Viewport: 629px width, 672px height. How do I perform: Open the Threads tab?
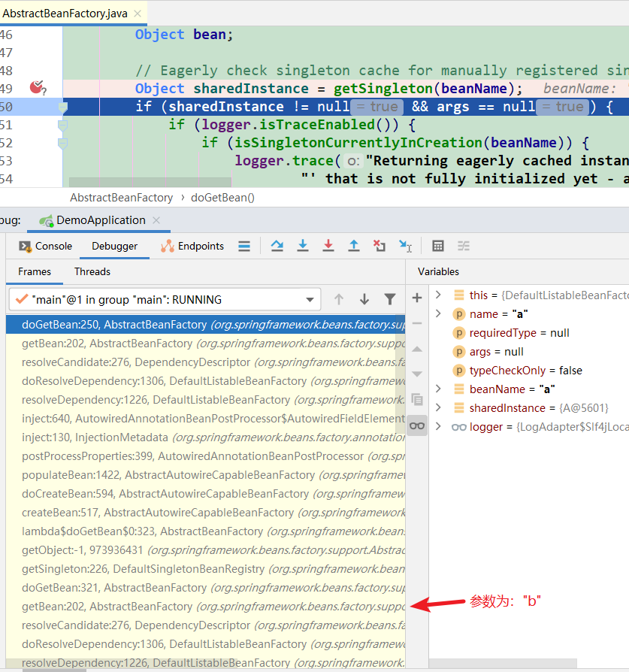tap(92, 271)
